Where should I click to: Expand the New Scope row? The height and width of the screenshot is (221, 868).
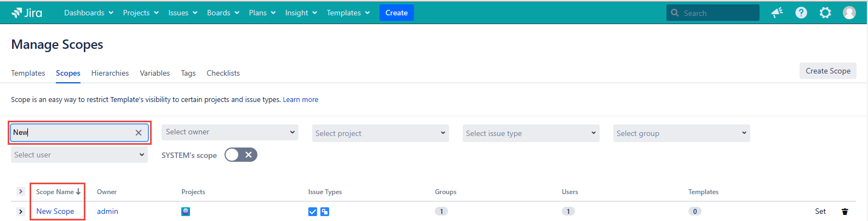(21, 212)
